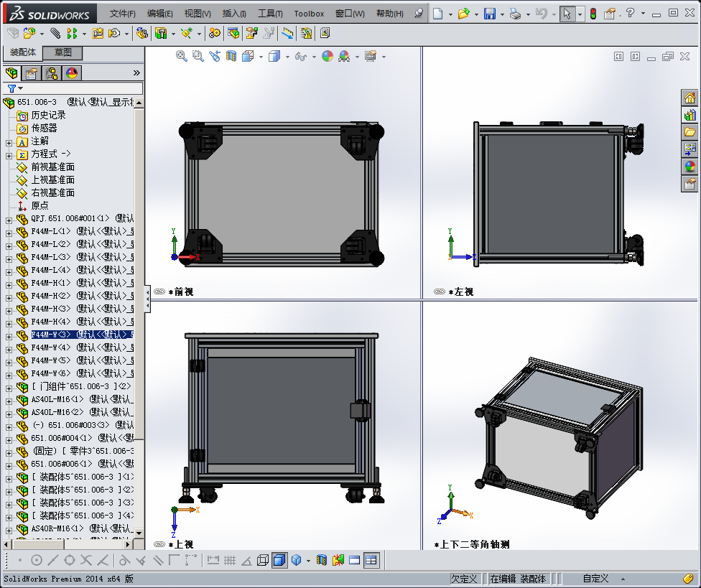Click the New document icon
Screen dimensions: 701x588
438,14
